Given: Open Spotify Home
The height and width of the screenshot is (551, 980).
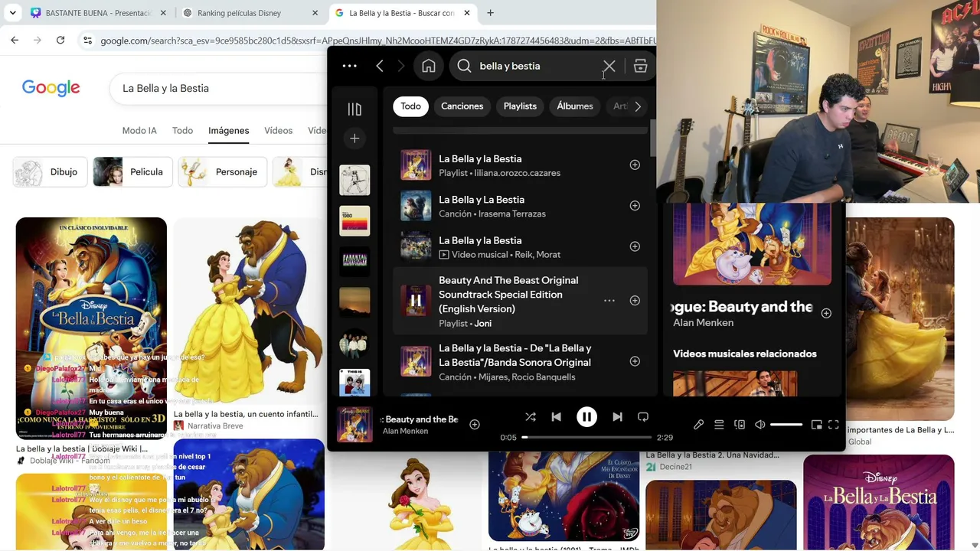Looking at the screenshot, I should [429, 66].
